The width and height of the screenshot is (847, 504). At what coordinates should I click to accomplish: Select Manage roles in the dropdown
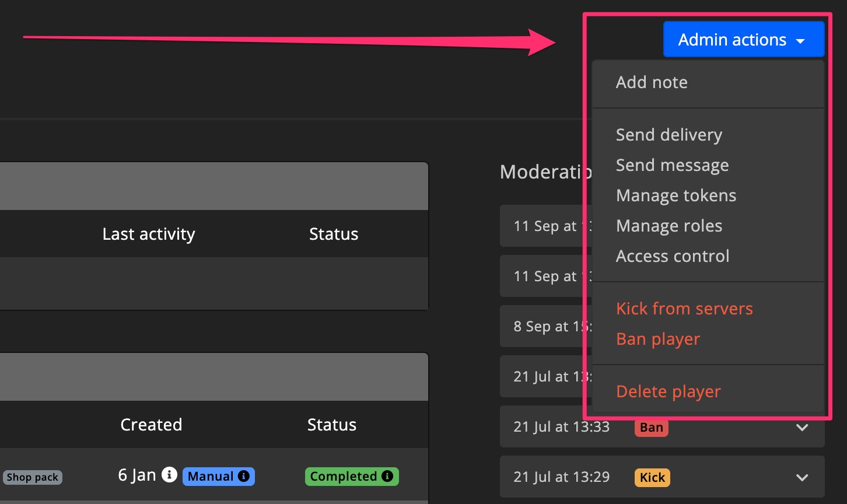coord(669,226)
